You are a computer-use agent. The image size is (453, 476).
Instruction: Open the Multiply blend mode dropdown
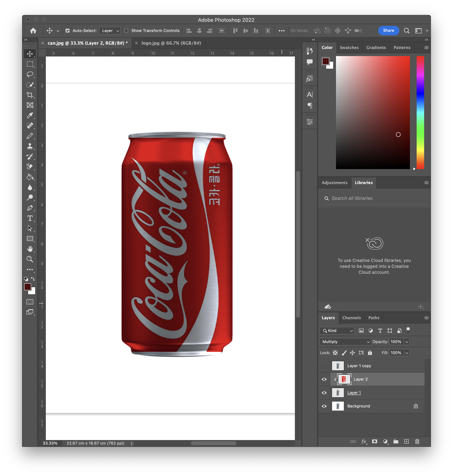point(345,342)
